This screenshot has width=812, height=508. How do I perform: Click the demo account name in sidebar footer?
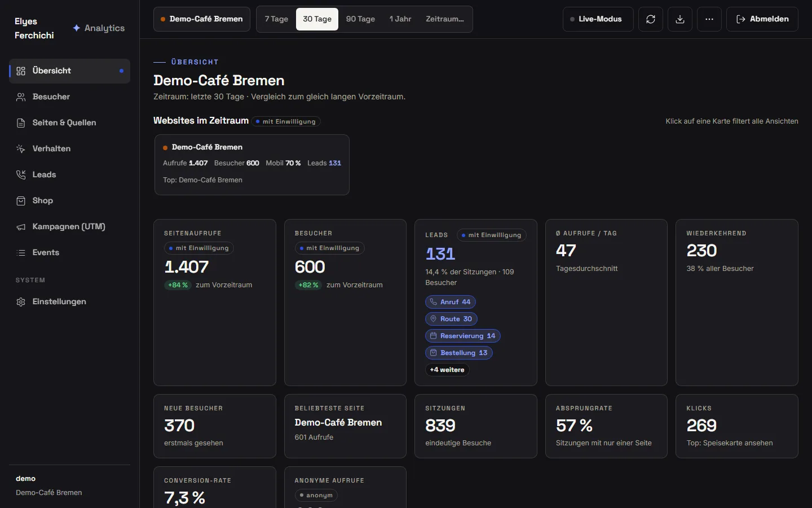coord(26,479)
